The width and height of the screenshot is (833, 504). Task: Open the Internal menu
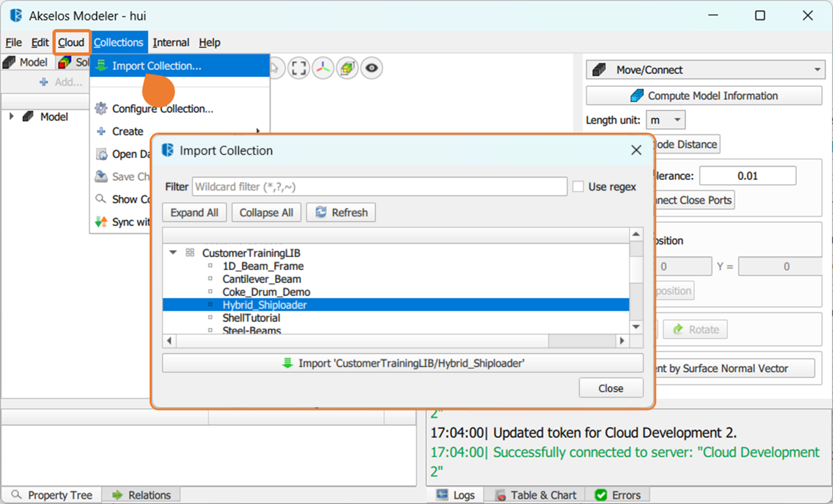pos(171,43)
